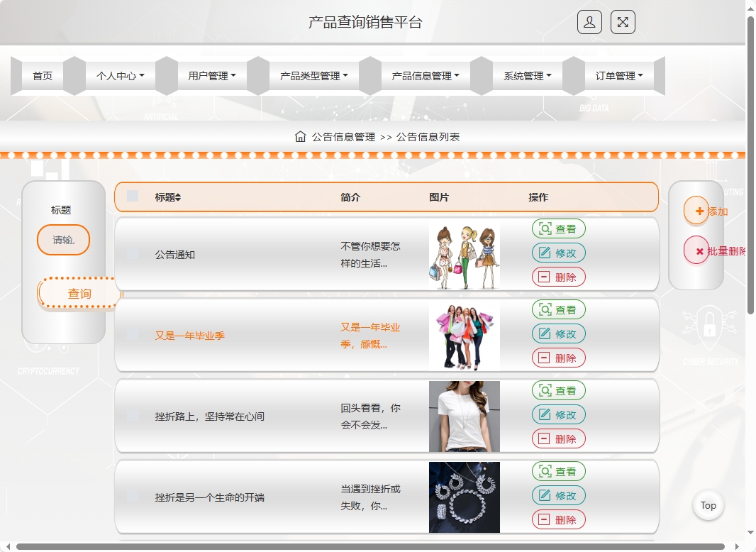
Task: Click the 查看 magnifier icon for 公告通知
Action: (544, 228)
